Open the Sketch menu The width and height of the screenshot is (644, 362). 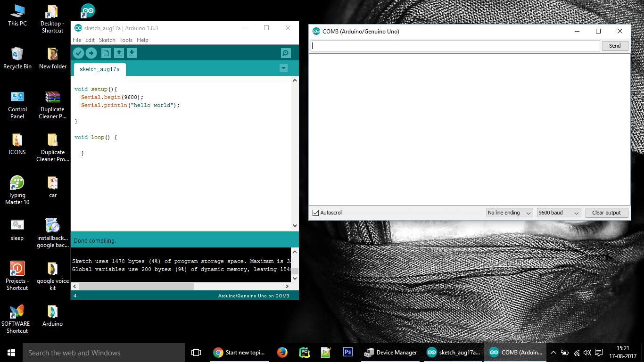tap(107, 40)
